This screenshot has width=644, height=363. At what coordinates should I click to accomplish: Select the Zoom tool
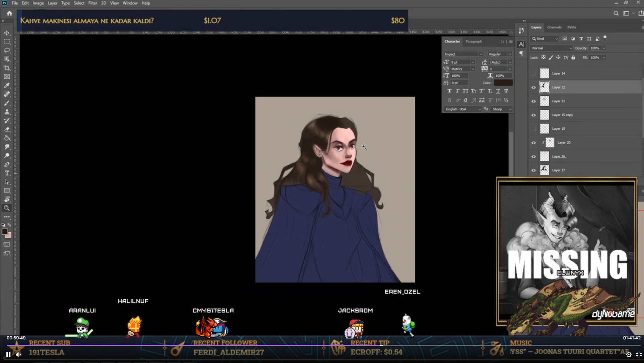7,208
